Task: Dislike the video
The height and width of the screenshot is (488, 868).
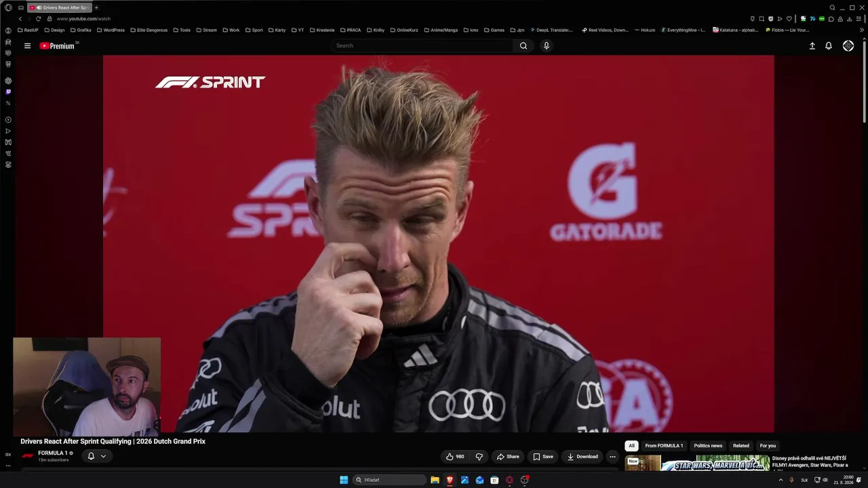Action: coord(479,457)
